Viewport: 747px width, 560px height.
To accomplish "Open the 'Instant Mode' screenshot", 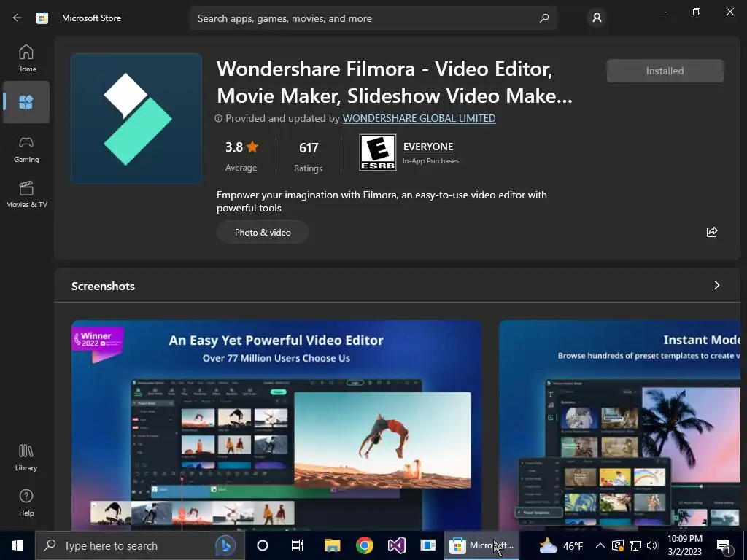I will click(619, 426).
